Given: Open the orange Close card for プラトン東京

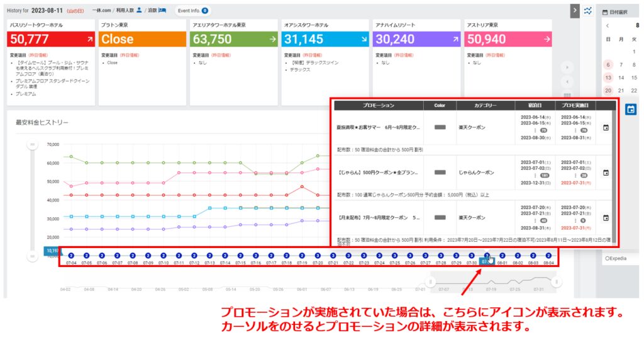Looking at the screenshot, I should click(142, 39).
